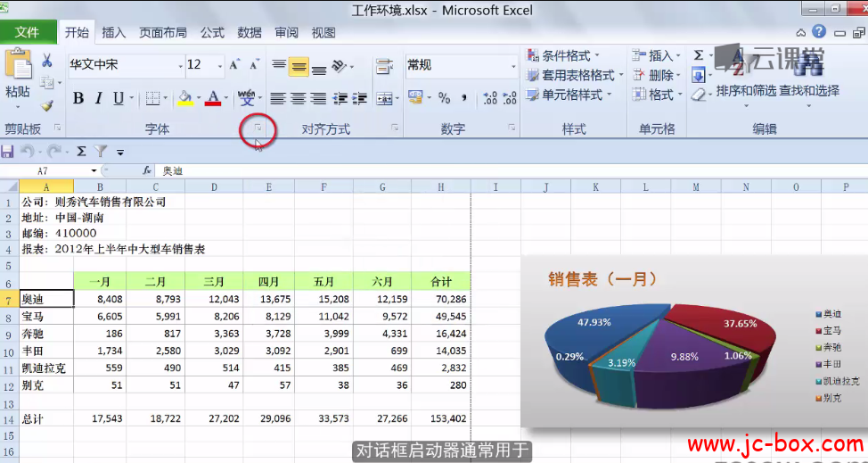Viewport: 868px width, 463px height.
Task: Click the red font color A button
Action: pos(213,99)
